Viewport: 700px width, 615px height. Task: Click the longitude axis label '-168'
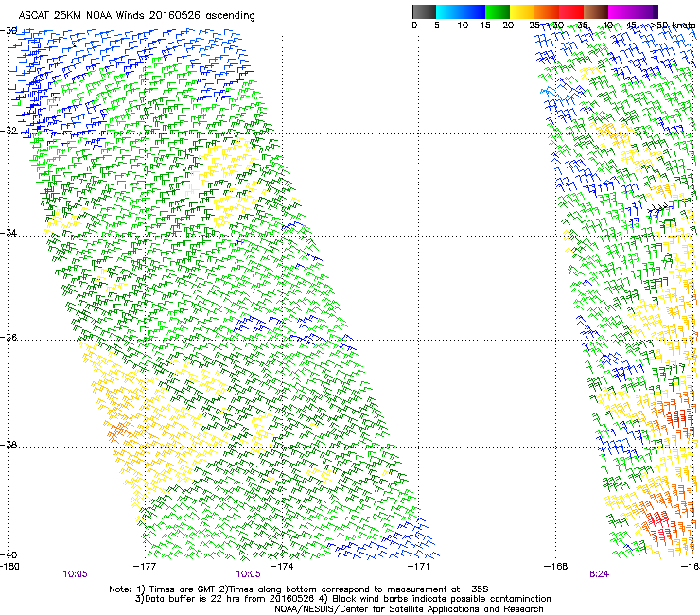556,567
